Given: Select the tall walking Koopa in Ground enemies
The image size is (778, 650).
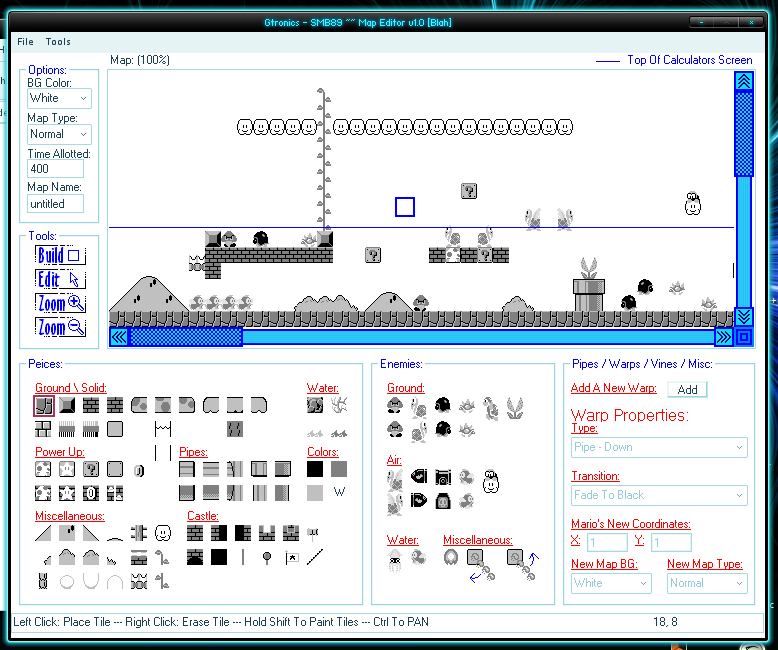Looking at the screenshot, I should 490,408.
